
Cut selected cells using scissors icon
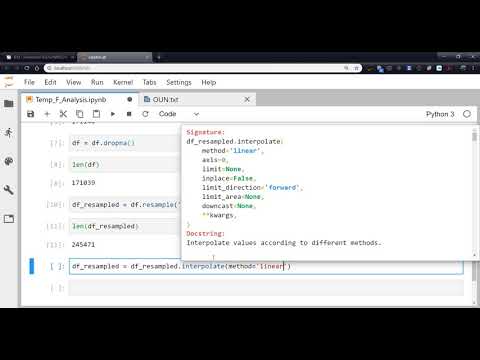tap(63, 114)
